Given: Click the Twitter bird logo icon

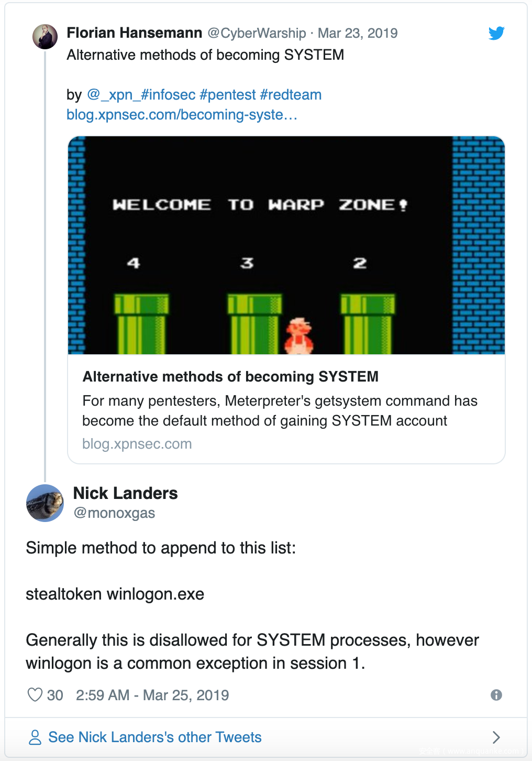Looking at the screenshot, I should pos(496,33).
